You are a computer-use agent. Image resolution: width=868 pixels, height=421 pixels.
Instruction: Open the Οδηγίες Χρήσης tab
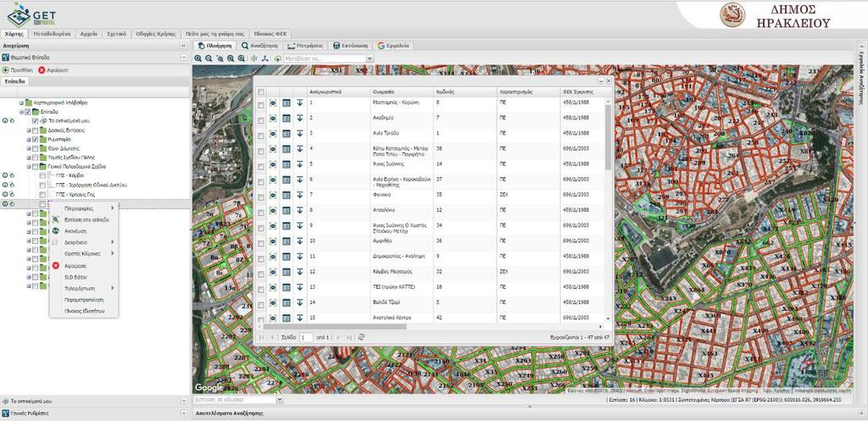pyautogui.click(x=156, y=34)
